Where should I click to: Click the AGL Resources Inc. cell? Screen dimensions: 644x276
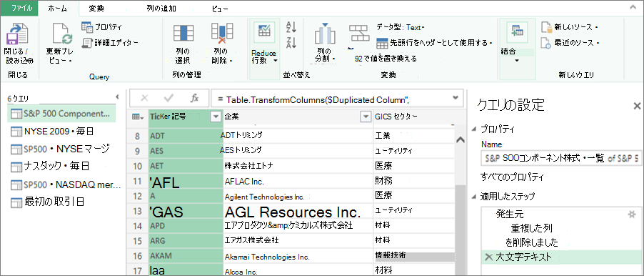coord(298,212)
